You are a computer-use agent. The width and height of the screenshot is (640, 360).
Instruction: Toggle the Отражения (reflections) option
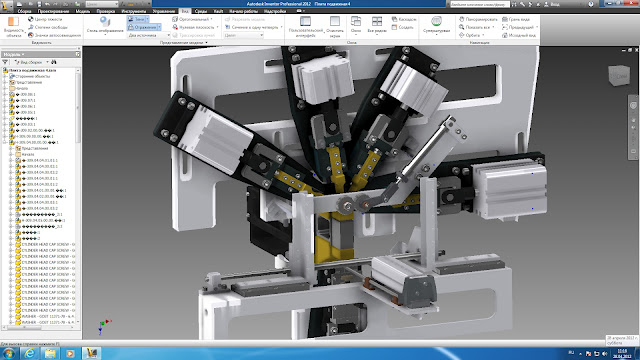coord(144,27)
